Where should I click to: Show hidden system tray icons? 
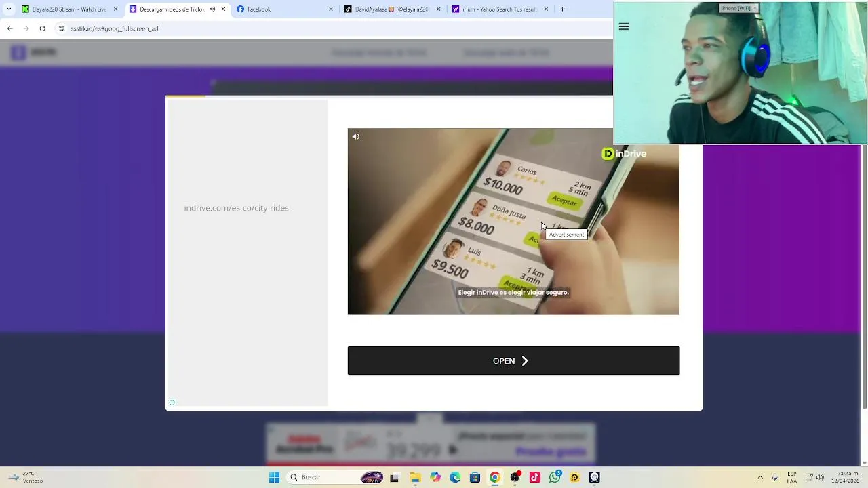point(760,477)
